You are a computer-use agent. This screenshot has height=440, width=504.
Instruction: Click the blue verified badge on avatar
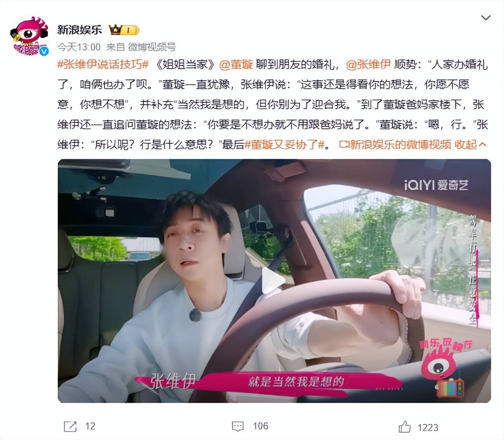tap(43, 51)
